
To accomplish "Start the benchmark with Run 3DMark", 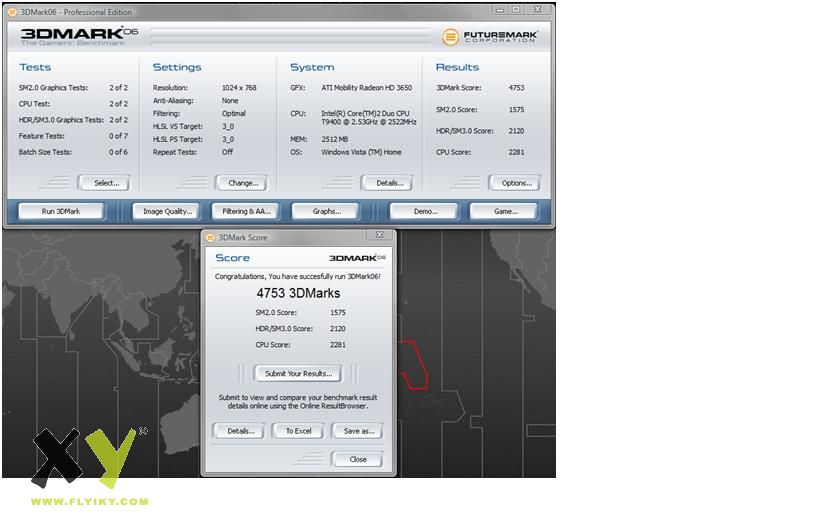I will point(61,211).
